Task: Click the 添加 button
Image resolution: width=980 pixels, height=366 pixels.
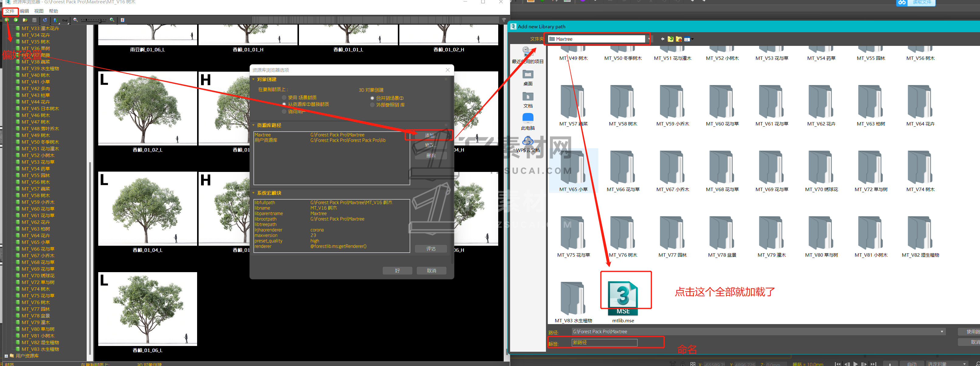Action: (430, 135)
